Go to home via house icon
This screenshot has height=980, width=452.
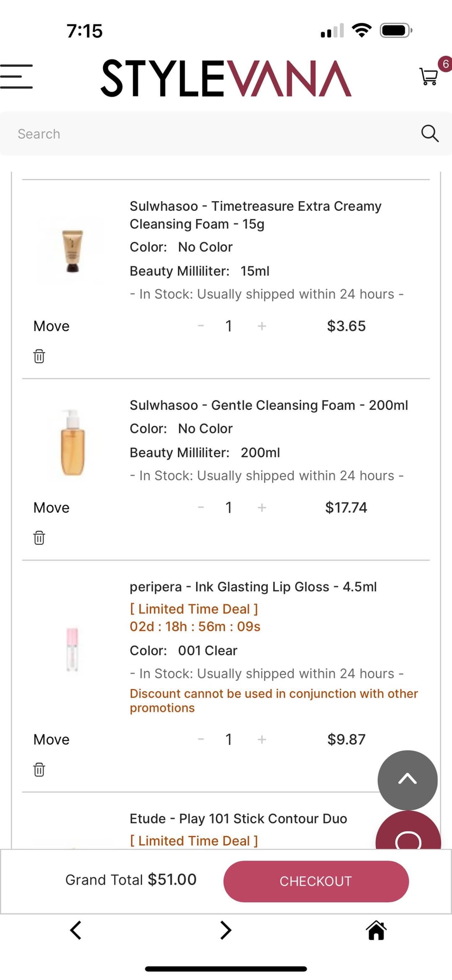376,931
